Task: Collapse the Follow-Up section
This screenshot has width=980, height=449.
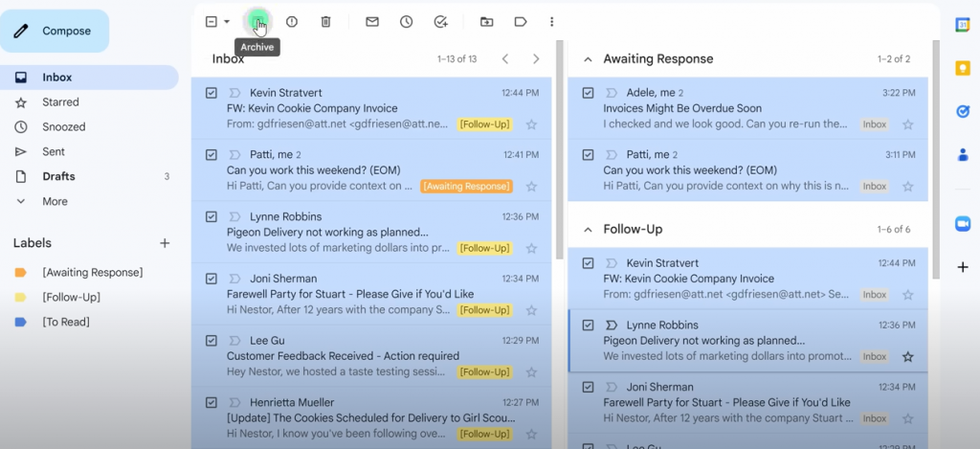Action: [588, 230]
